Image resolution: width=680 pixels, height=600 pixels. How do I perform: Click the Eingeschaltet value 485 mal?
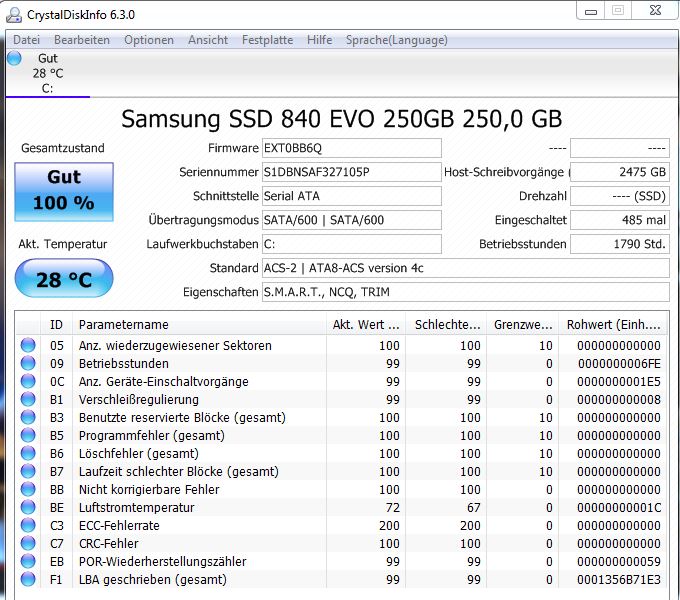620,220
